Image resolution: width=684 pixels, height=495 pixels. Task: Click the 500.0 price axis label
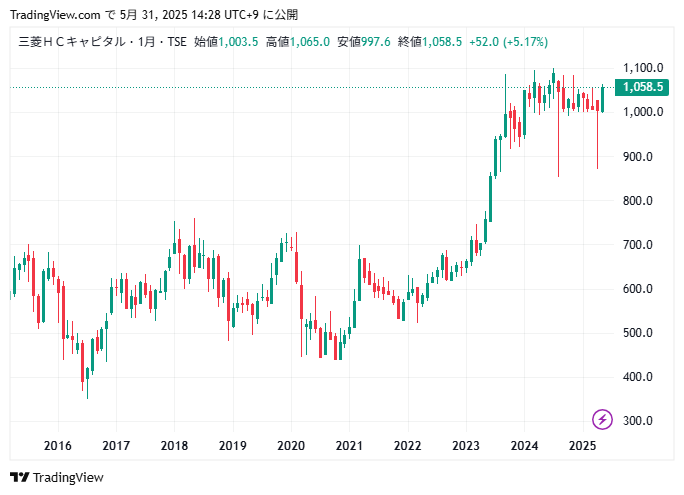click(638, 333)
